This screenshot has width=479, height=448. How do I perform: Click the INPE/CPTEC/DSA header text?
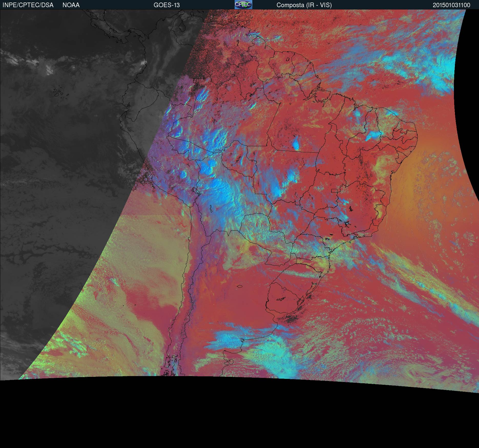[x=28, y=5]
